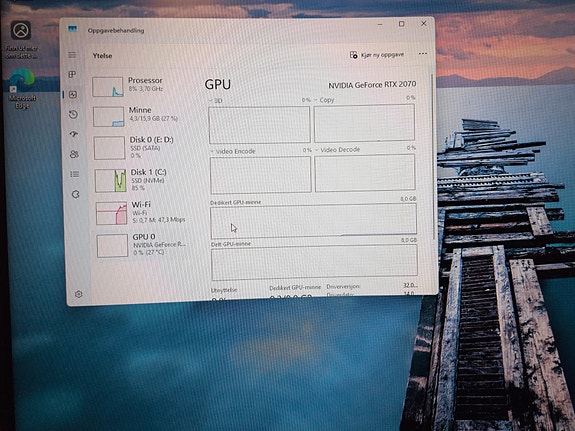Open the three-dots more options menu
575x431 pixels.
pyautogui.click(x=422, y=54)
